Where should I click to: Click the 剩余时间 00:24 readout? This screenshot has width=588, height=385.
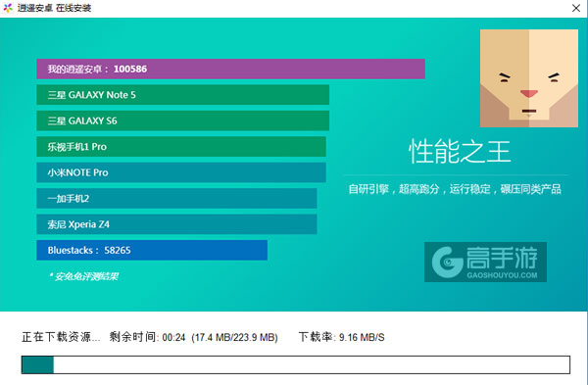147,337
